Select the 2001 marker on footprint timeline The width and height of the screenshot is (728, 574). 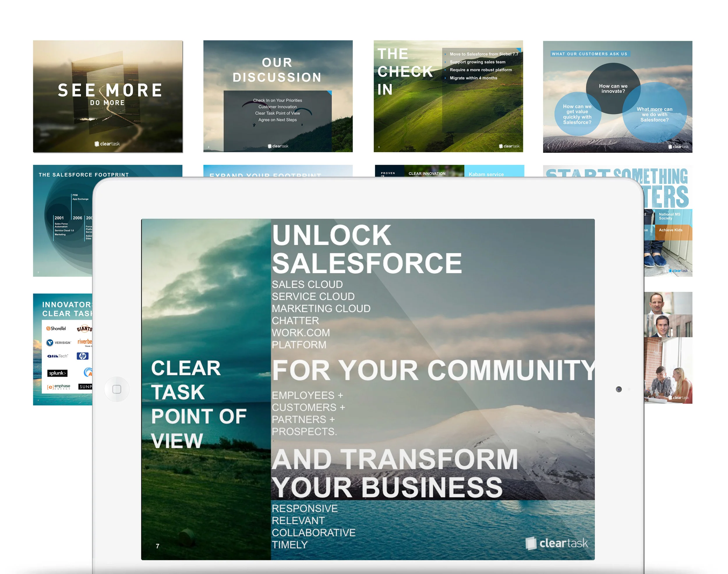tap(59, 218)
